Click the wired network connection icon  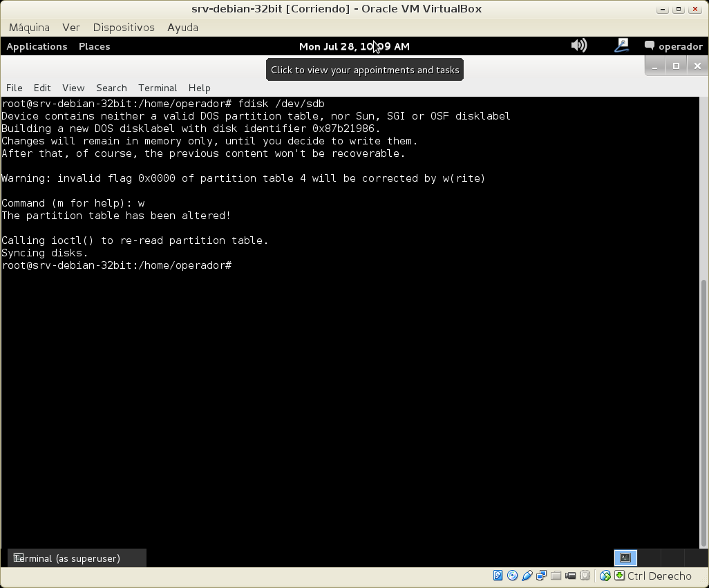pos(621,46)
